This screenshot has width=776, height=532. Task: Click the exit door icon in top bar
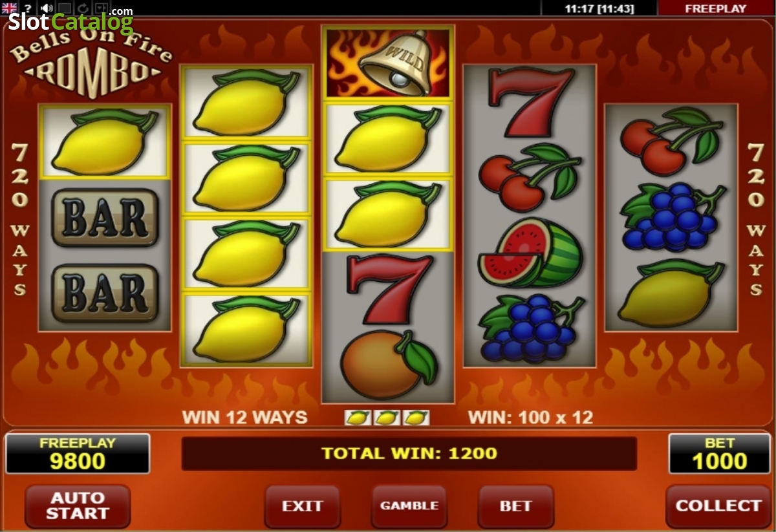tap(102, 8)
